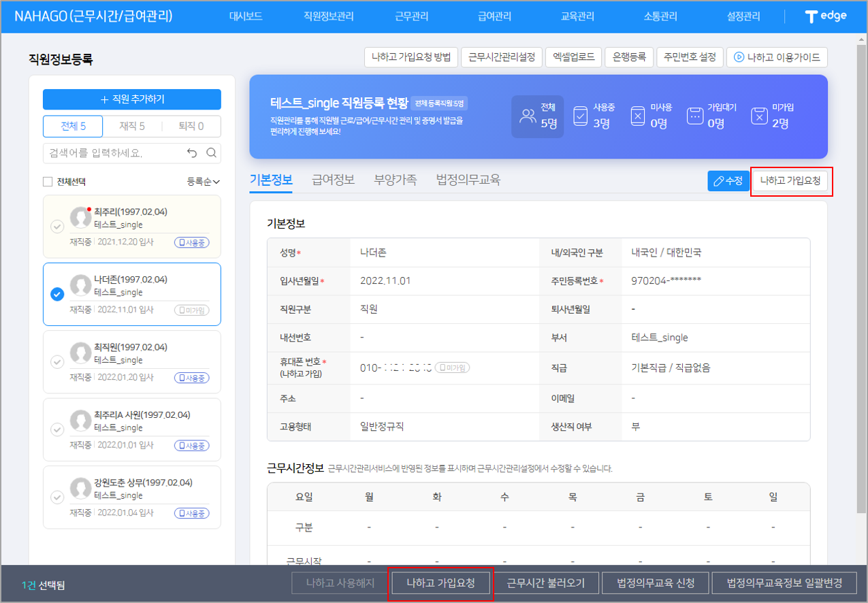Click 사용중 badge on 최직원 card

click(x=192, y=378)
